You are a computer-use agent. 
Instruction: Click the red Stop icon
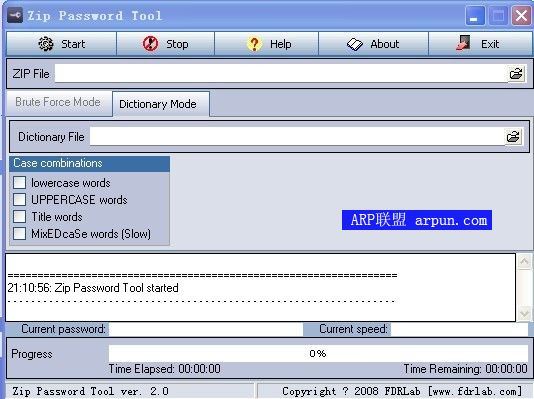150,44
